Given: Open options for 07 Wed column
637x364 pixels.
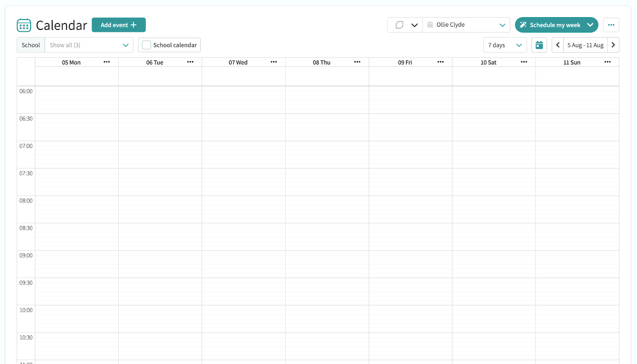Looking at the screenshot, I should pos(274,62).
